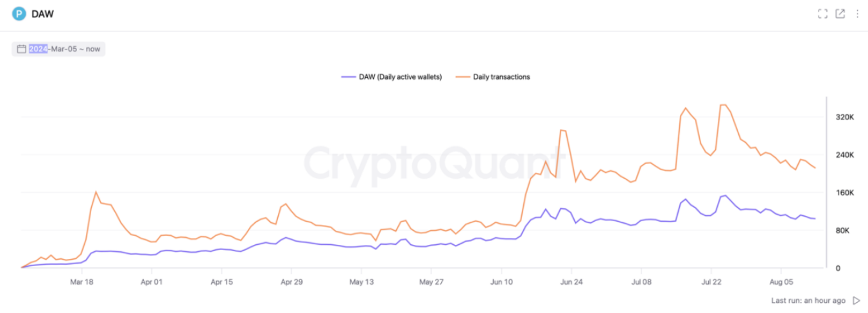Image resolution: width=868 pixels, height=313 pixels.
Task: Click the Jun 24 x-axis label
Action: click(571, 282)
